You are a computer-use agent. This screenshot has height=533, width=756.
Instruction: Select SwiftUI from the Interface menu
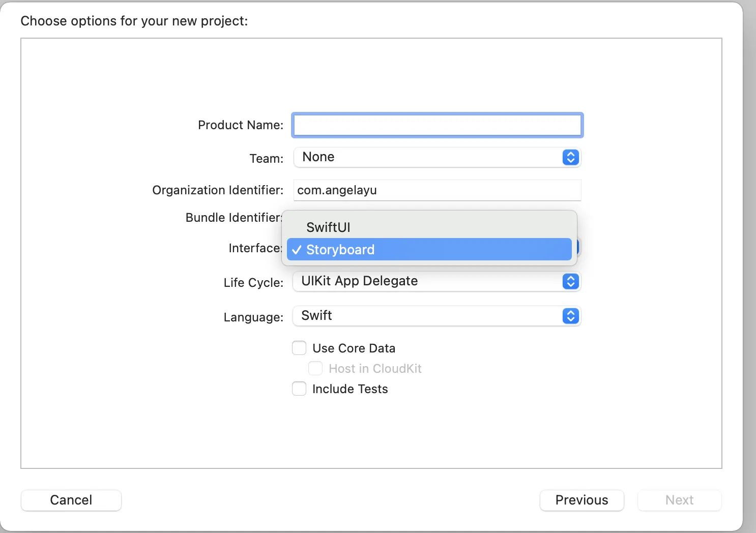(328, 227)
